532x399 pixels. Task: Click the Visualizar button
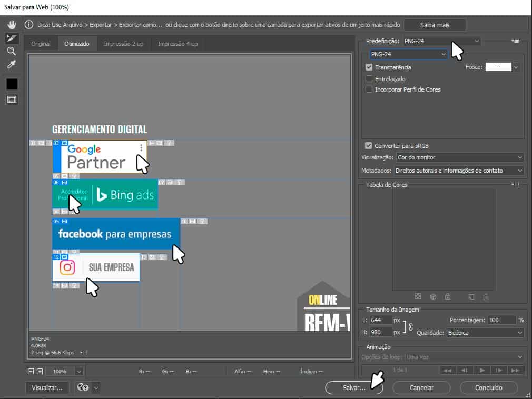point(47,388)
